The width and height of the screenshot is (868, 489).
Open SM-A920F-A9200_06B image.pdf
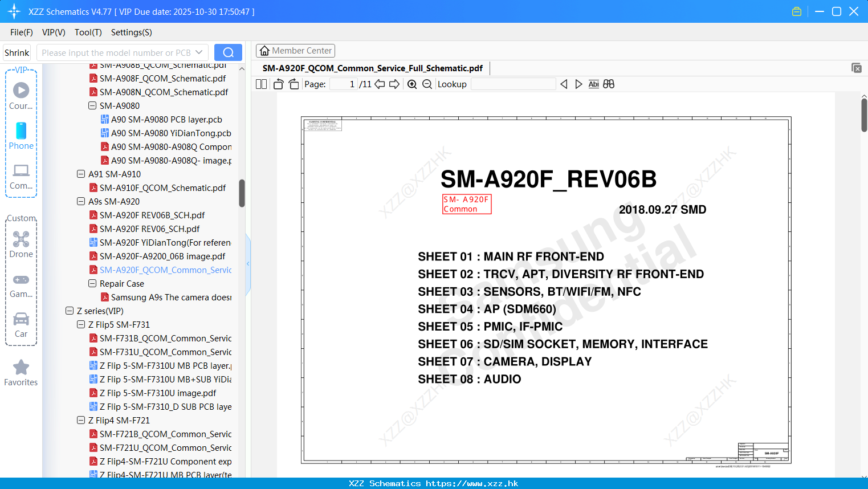[x=162, y=256]
